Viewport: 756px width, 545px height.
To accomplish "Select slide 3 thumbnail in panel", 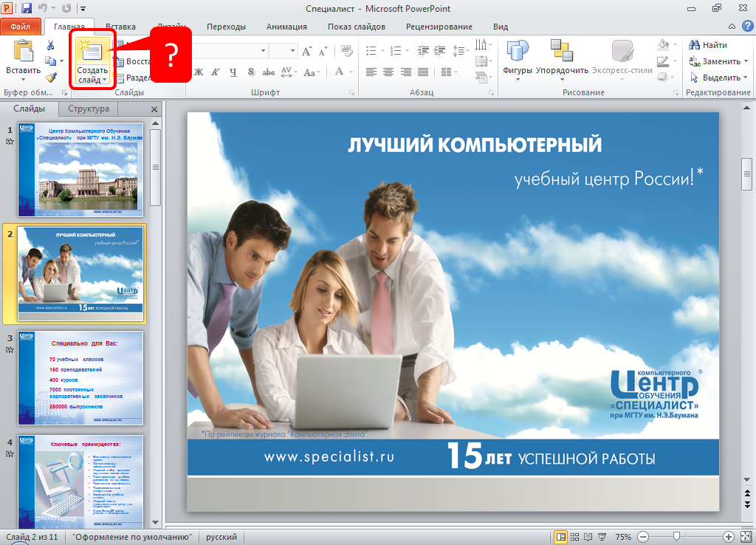I will tap(81, 378).
